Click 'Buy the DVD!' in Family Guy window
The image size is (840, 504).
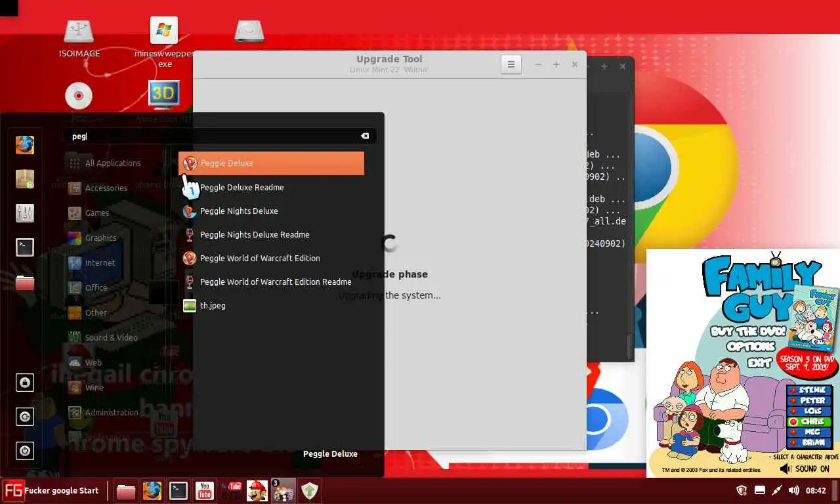pos(747,331)
